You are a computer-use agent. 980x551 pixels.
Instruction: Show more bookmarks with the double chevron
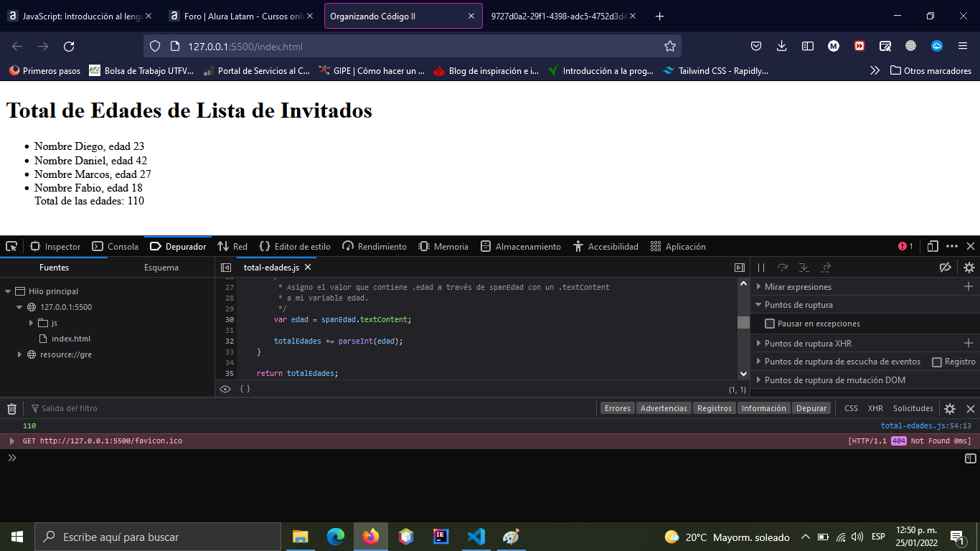[x=875, y=70]
